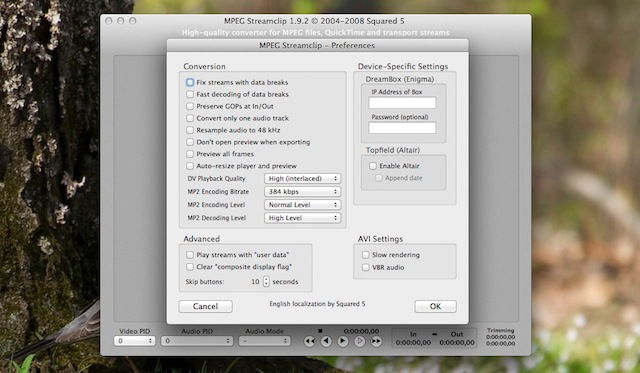Toggle Slow rendering in AVI Settings
Screen dimensions: 640x373
(x=366, y=255)
